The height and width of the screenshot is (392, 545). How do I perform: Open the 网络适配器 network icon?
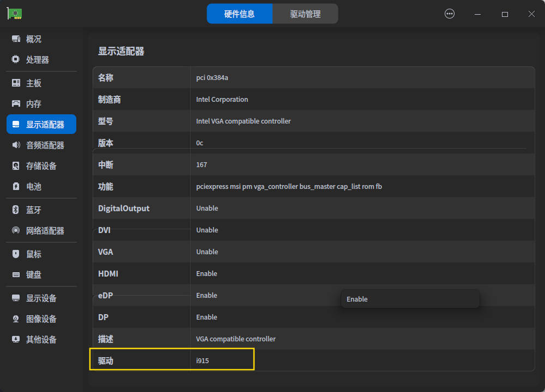pyautogui.click(x=16, y=230)
